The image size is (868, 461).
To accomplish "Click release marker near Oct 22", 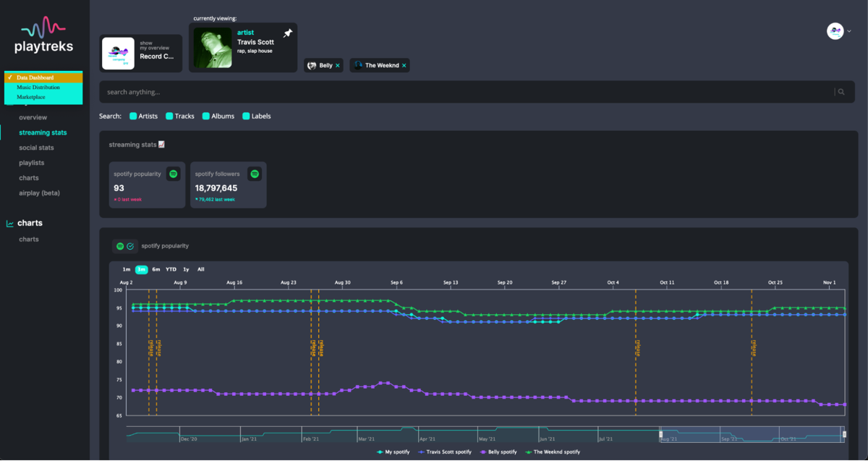I will 752,352.
